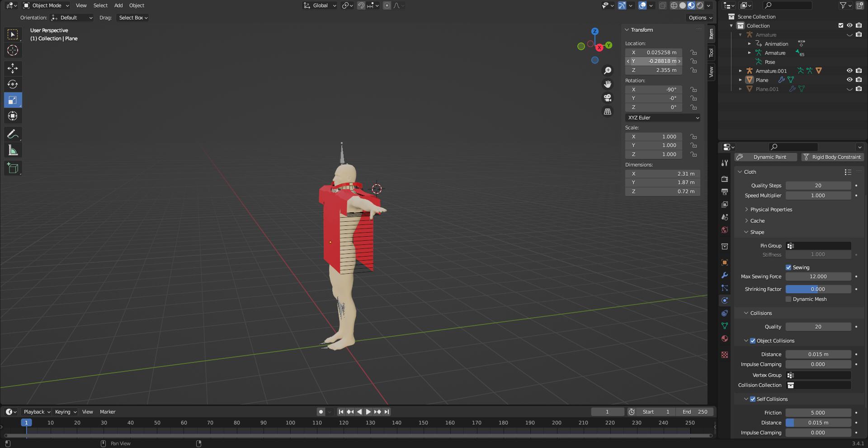Screen dimensions: 868x448
Task: Collapse the Armature tree in the outliner
Action: coord(740,34)
